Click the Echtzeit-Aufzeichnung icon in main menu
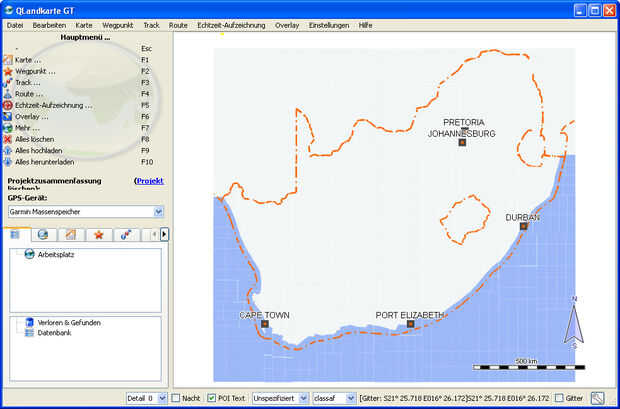The image size is (620, 409). tap(8, 106)
